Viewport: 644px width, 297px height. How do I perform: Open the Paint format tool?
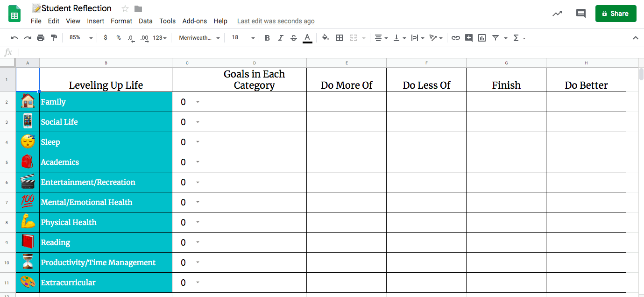(x=54, y=38)
